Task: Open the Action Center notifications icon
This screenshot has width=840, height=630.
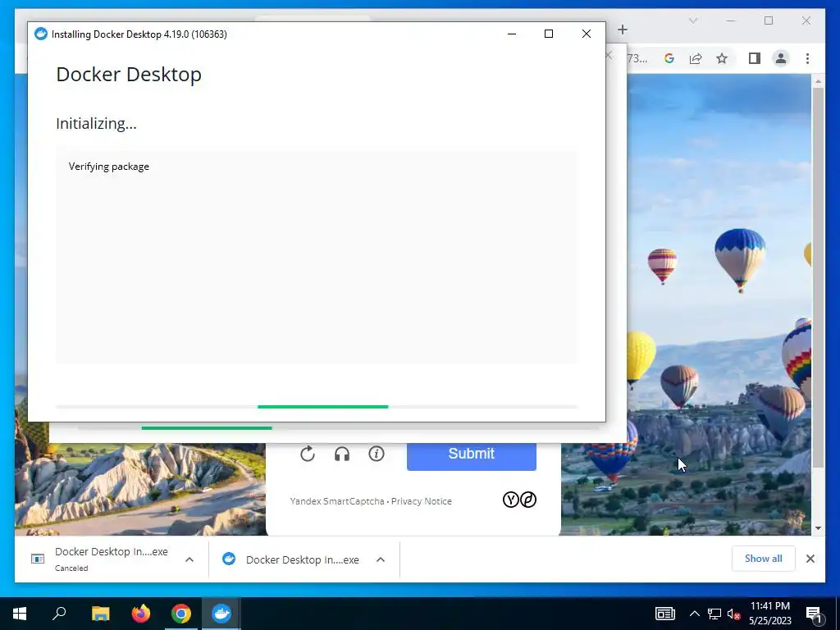Action: pyautogui.click(x=815, y=614)
